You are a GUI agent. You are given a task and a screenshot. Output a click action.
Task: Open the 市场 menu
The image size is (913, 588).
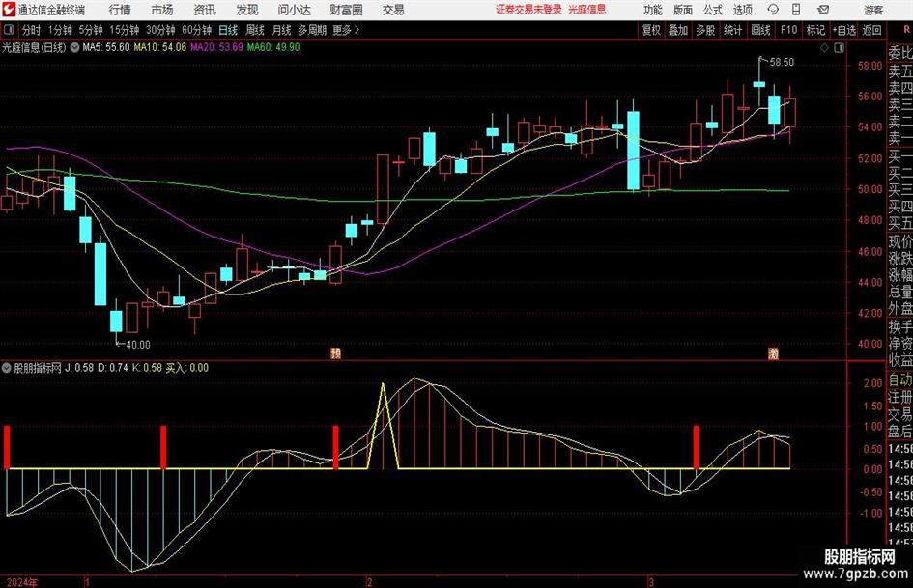point(162,10)
